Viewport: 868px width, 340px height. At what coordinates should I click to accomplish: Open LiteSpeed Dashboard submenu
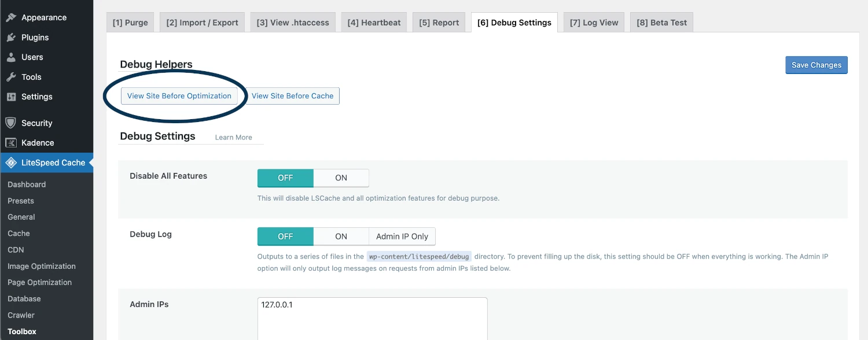coord(27,184)
